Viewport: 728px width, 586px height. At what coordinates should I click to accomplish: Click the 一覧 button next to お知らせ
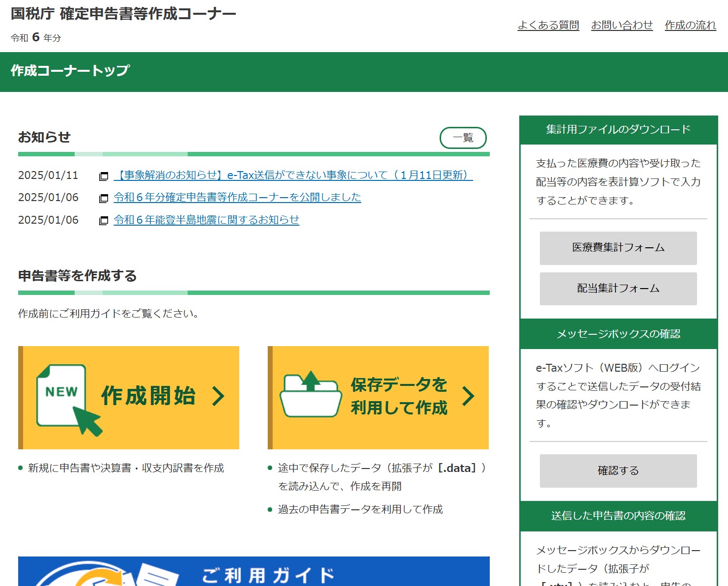click(463, 138)
